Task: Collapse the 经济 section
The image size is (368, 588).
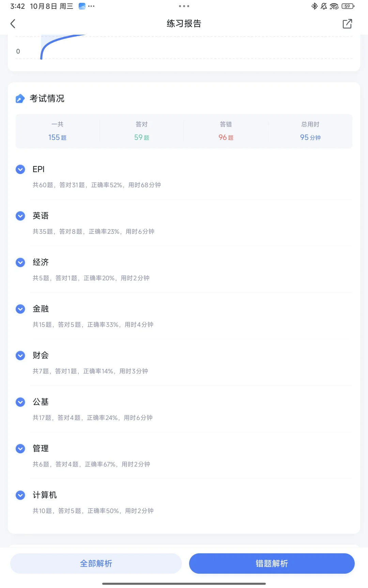Action: tap(20, 262)
